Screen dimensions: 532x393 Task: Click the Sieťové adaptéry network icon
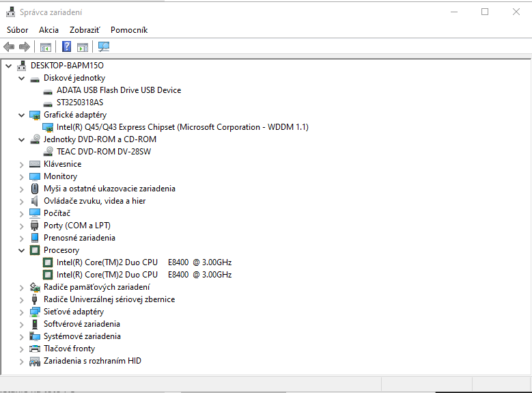tap(35, 312)
